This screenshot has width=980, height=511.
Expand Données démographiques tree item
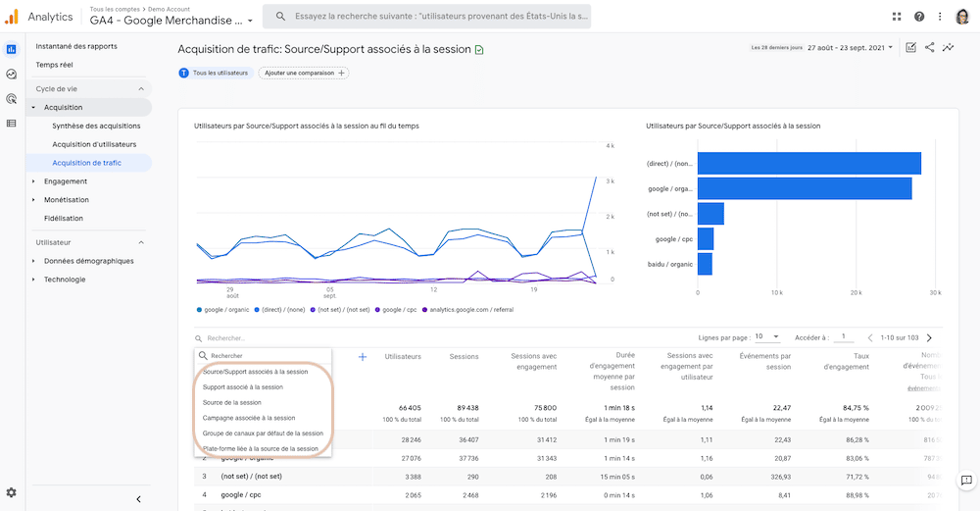point(33,261)
